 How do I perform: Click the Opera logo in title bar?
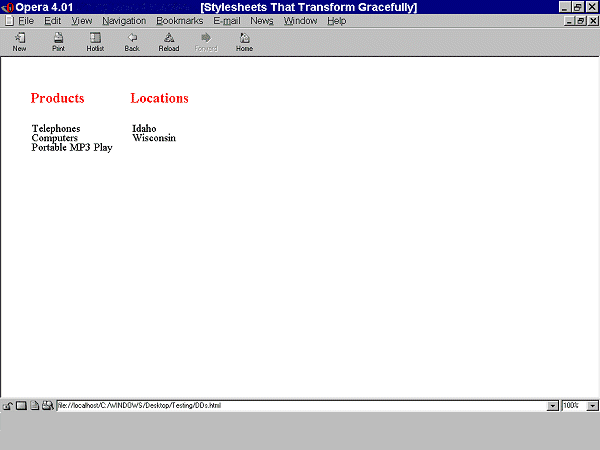8,7
